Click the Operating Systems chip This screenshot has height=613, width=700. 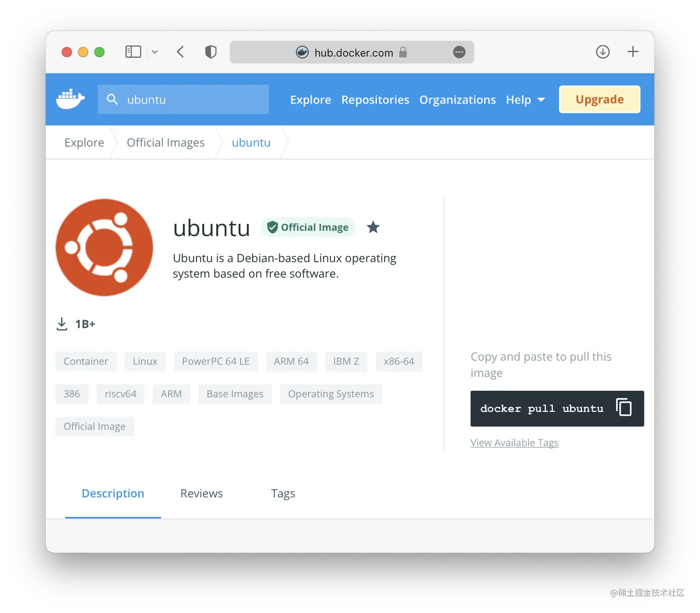click(x=331, y=394)
